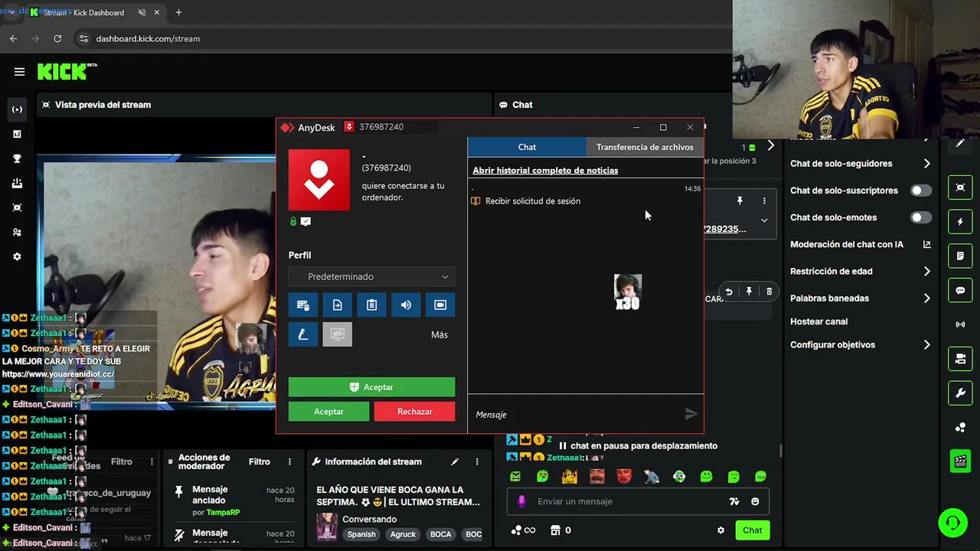980x551 pixels.
Task: Expand the pinned message chevron
Action: 764,220
